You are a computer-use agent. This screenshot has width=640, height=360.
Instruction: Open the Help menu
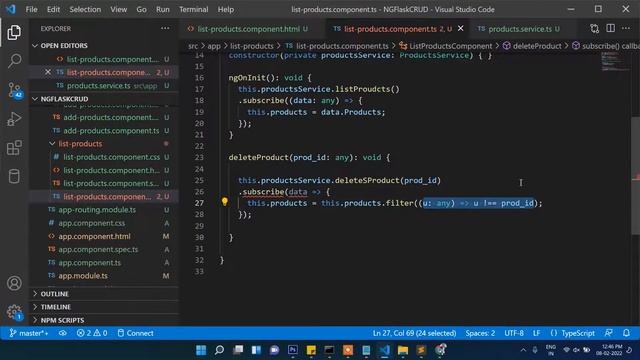pos(225,9)
